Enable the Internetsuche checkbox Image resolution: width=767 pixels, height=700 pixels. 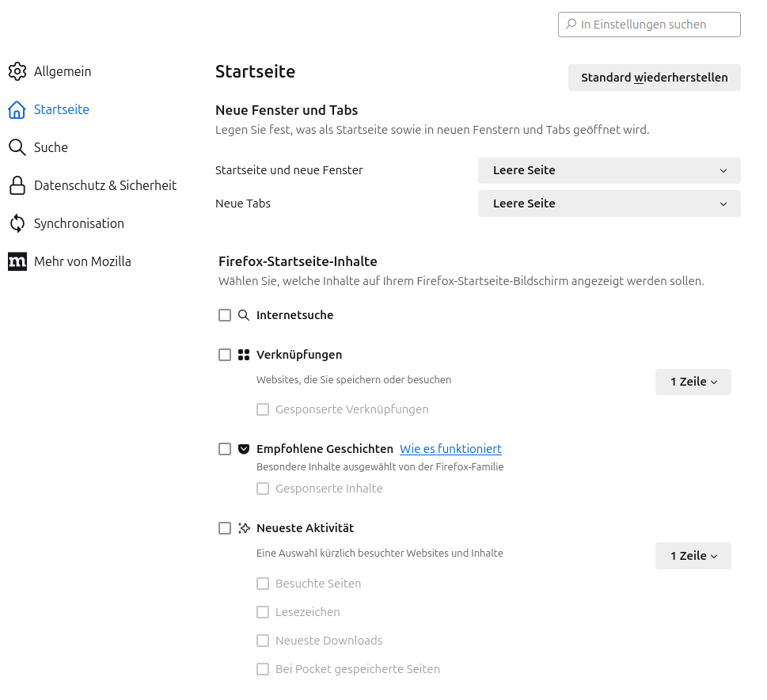pyautogui.click(x=225, y=315)
